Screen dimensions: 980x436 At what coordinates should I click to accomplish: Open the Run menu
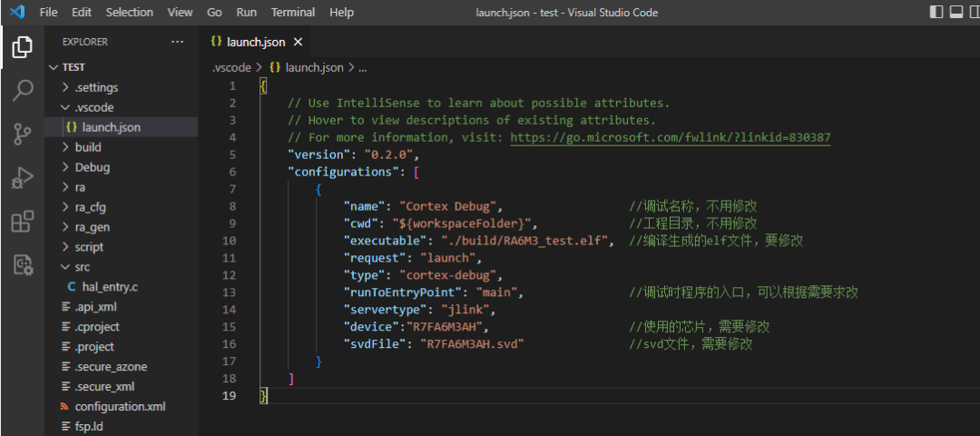click(x=246, y=12)
